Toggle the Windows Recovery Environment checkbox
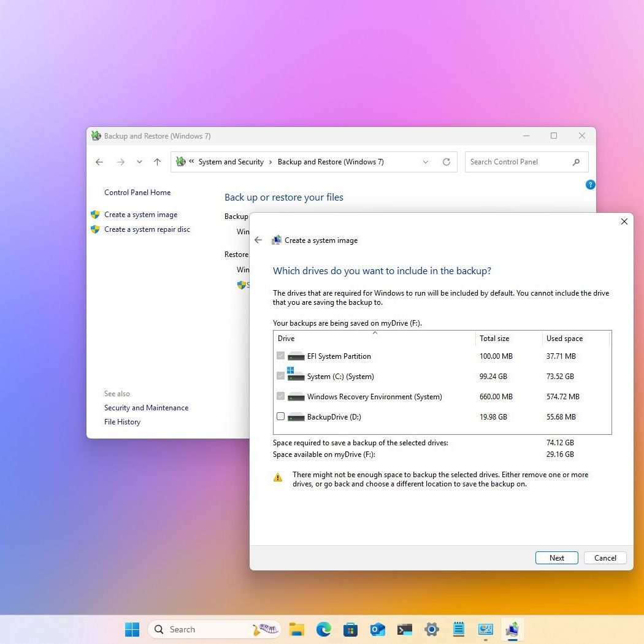644x644 pixels. 280,396
